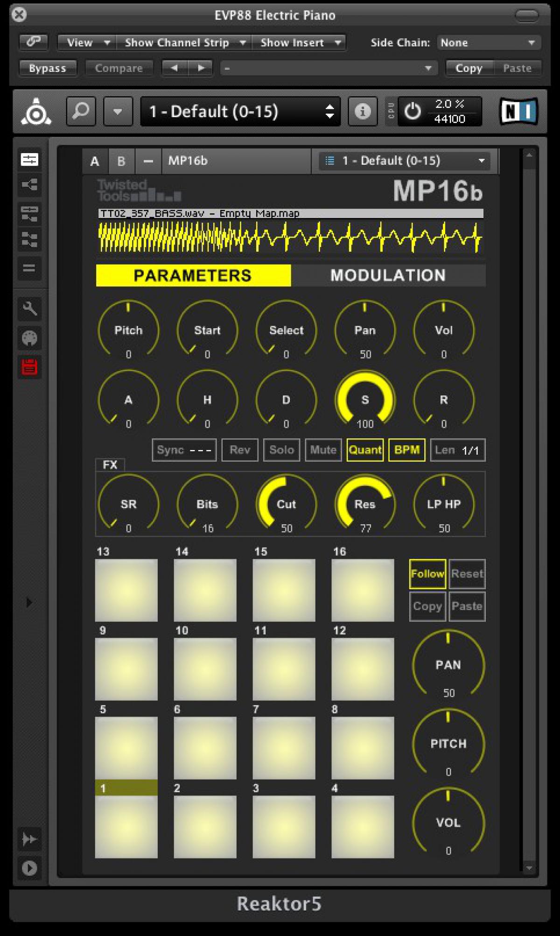Click the link chain icon button
Image resolution: width=560 pixels, height=936 pixels.
tap(33, 42)
